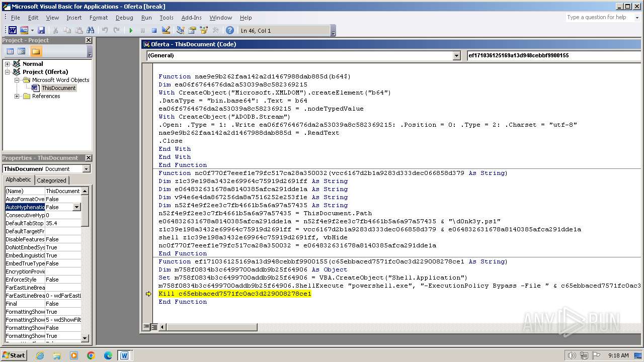Click the View Microsoft Word toolbar icon
This screenshot has width=644, height=362.
coord(13,30)
